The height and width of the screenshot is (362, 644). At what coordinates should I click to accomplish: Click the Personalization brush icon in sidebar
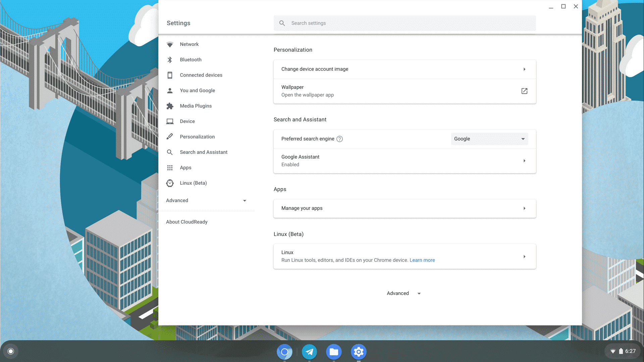[x=170, y=137]
